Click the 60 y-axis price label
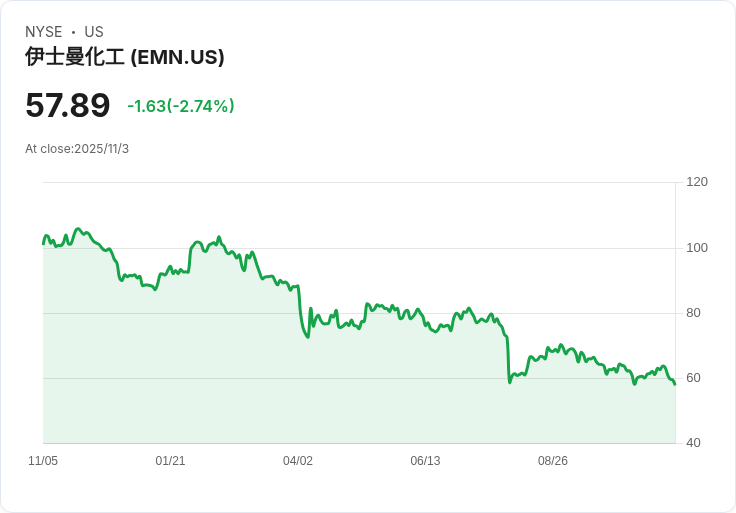Viewport: 736px width, 513px height. point(693,378)
